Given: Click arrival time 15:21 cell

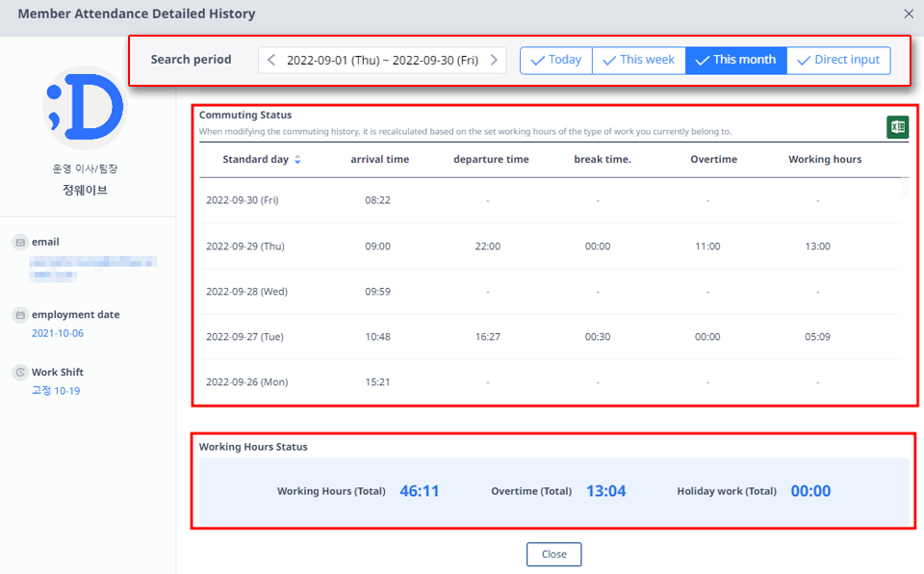Looking at the screenshot, I should 377,382.
